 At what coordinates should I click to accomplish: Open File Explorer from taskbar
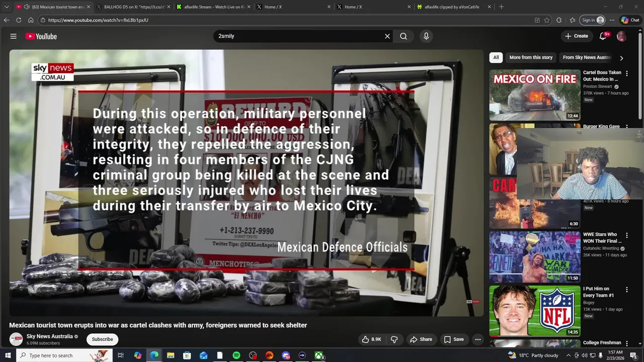[x=171, y=355]
